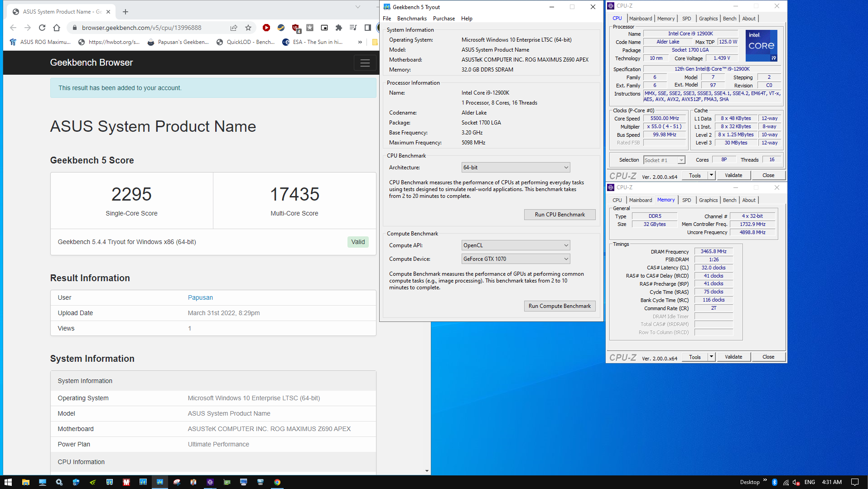Click muted volume tray icon
This screenshot has width=868, height=489.
[796, 482]
